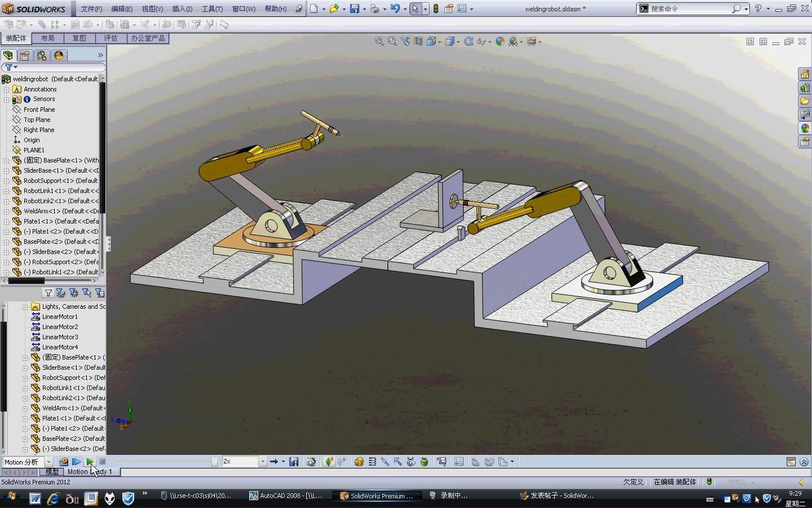This screenshot has width=812, height=508.
Task: Click the feature tree vertical scrollbar thumb
Action: (103, 148)
